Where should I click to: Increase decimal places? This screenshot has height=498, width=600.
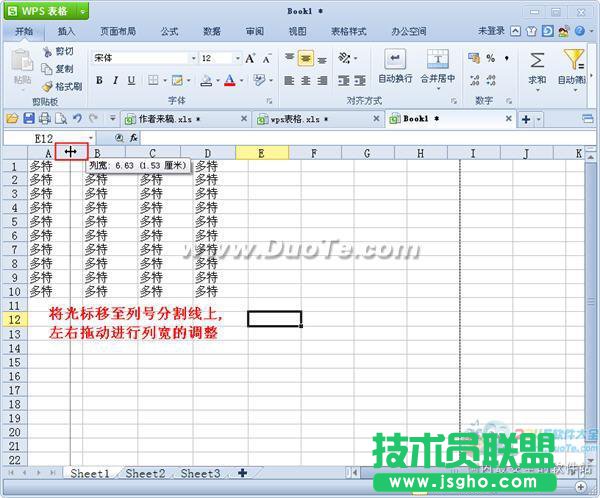[474, 80]
